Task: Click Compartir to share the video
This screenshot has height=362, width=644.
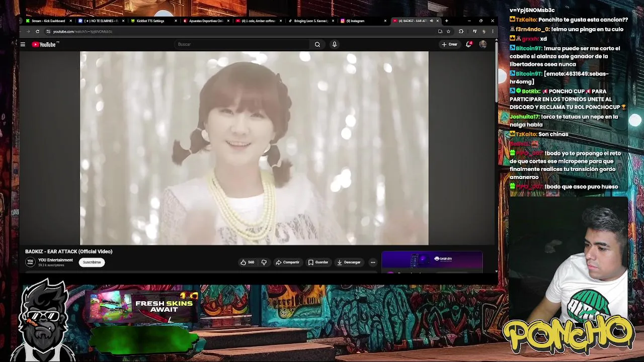Action: [x=287, y=262]
